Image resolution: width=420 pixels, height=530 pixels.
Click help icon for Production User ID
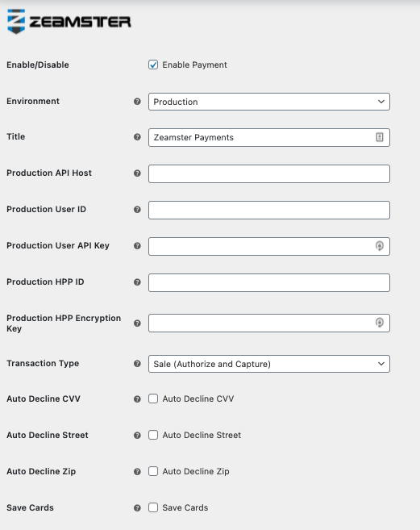click(x=137, y=210)
